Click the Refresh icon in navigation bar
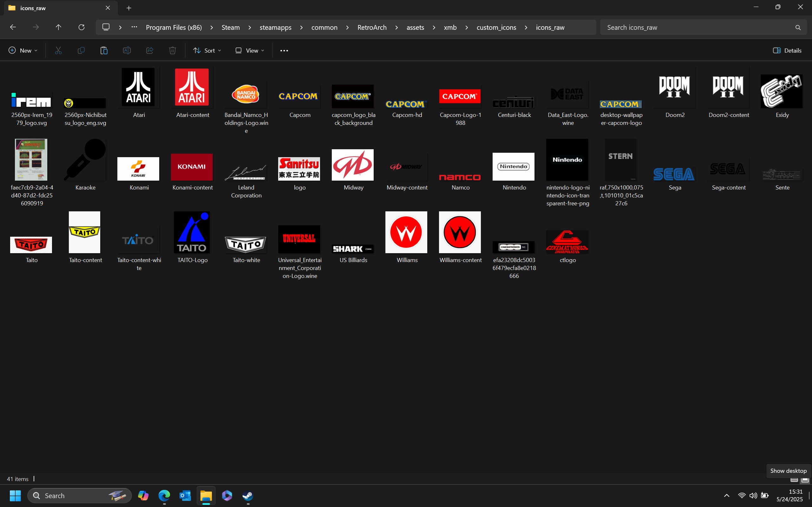Viewport: 812px width, 507px height. click(81, 27)
